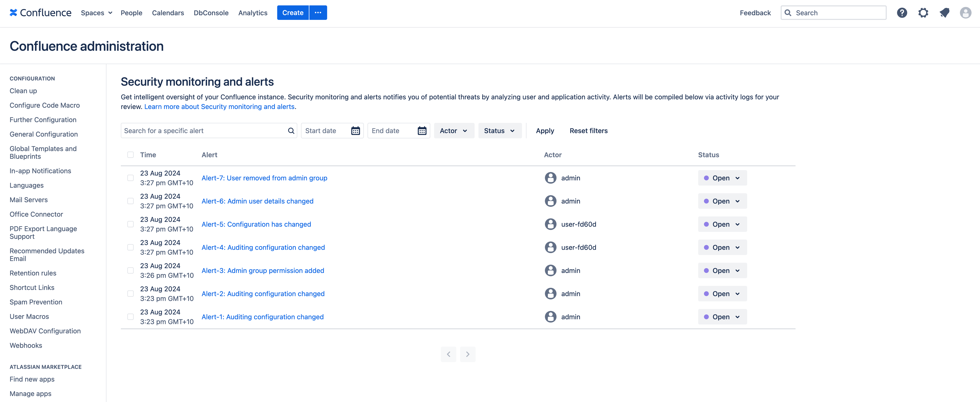This screenshot has width=980, height=402.
Task: Open the Start date calendar icon
Action: pyautogui.click(x=355, y=130)
